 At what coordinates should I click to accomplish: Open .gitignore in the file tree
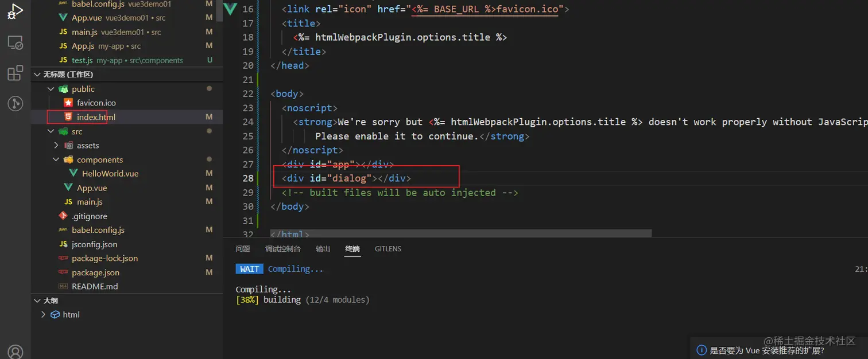coord(90,216)
